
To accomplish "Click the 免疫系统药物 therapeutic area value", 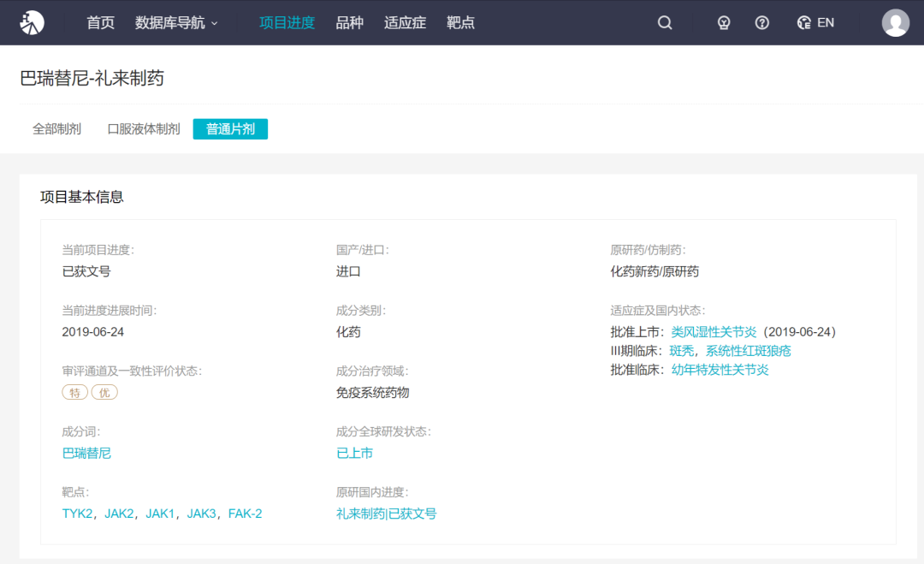I will 372,393.
